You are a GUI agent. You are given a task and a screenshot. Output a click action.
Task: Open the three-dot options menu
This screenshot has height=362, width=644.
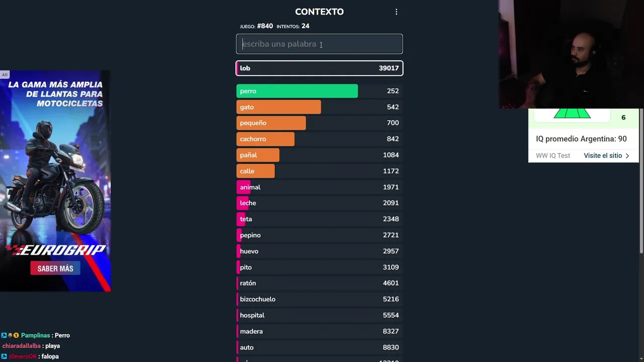click(396, 12)
